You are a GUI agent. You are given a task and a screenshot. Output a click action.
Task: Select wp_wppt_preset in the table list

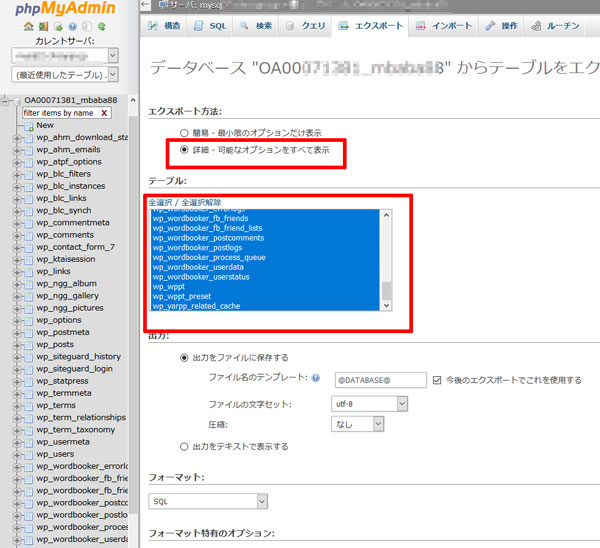point(265,296)
